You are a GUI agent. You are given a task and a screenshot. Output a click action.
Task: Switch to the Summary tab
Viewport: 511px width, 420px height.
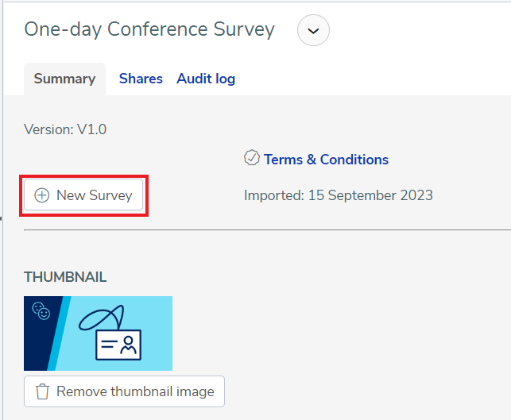(64, 79)
